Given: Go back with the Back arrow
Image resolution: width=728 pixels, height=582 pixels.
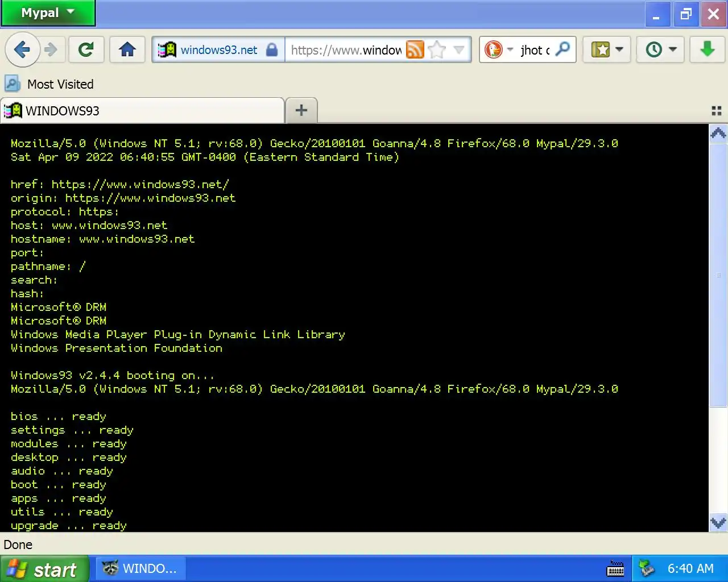Looking at the screenshot, I should (x=22, y=50).
